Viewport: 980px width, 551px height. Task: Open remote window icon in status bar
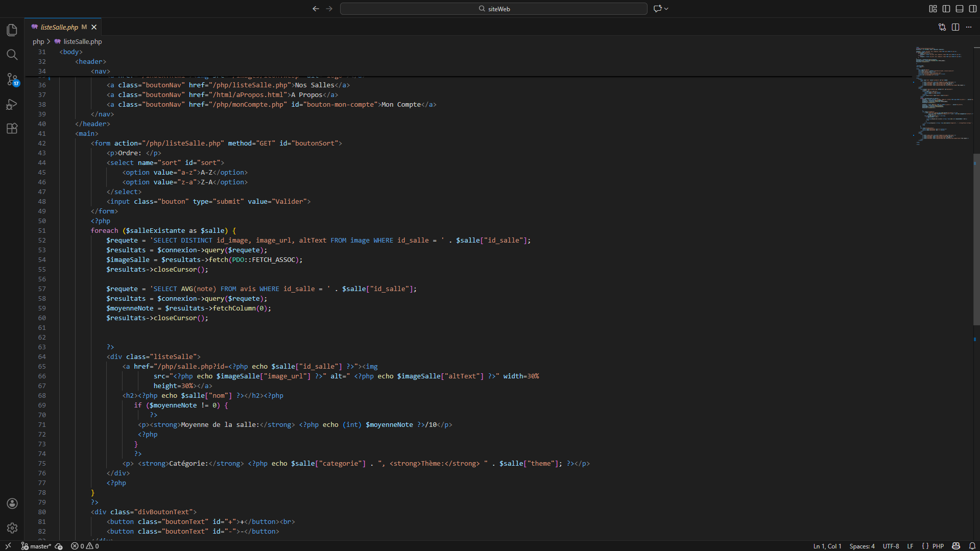point(8,546)
